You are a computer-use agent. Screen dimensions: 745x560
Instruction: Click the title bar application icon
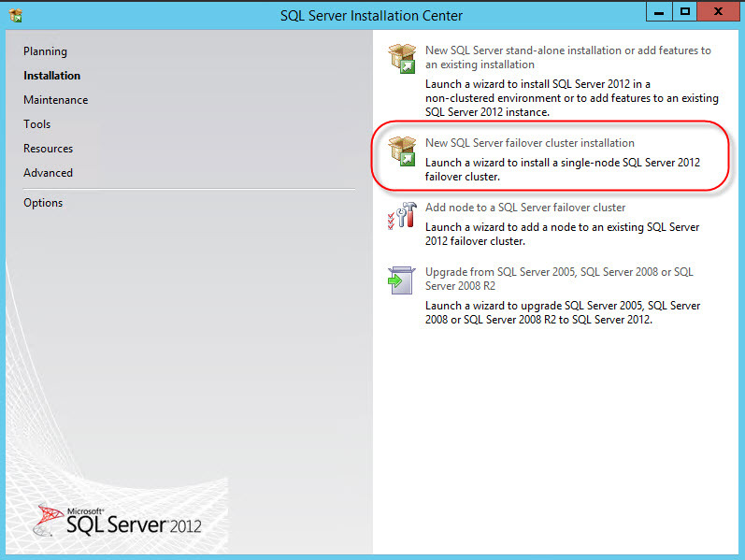tap(15, 15)
